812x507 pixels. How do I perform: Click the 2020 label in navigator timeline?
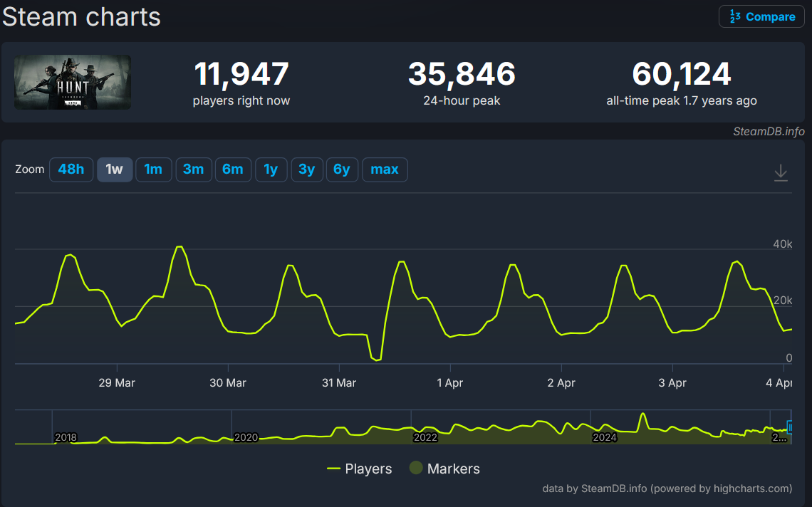tap(246, 437)
